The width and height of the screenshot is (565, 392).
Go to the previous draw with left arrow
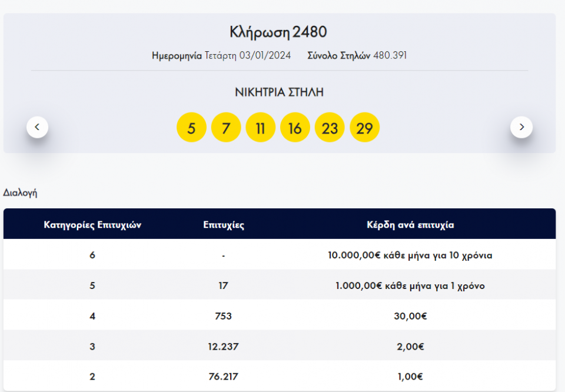37,127
